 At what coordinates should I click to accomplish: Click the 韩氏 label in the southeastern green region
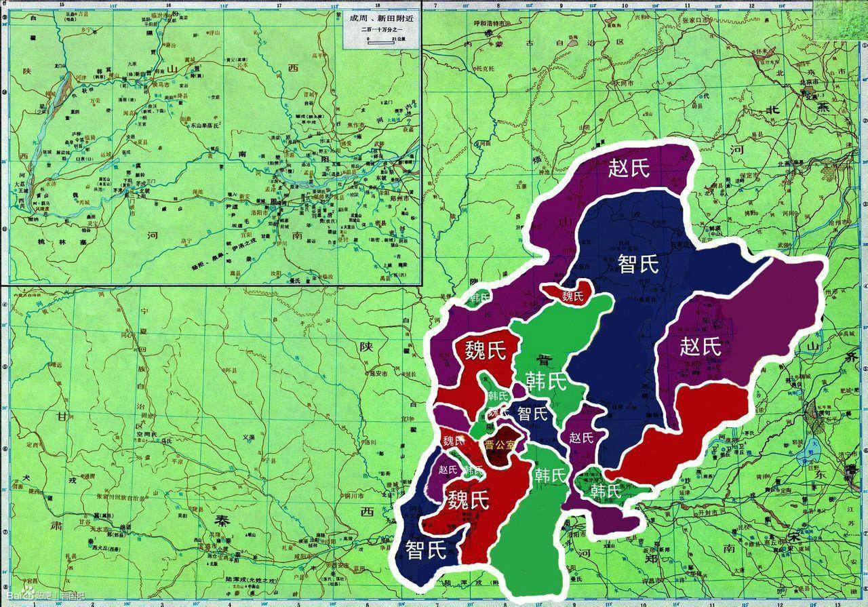pos(606,490)
